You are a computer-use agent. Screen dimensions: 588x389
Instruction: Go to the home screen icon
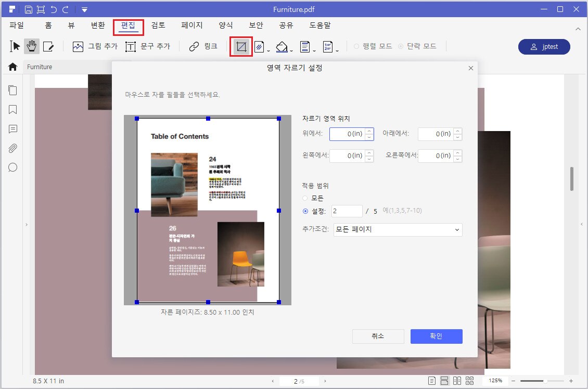(13, 67)
